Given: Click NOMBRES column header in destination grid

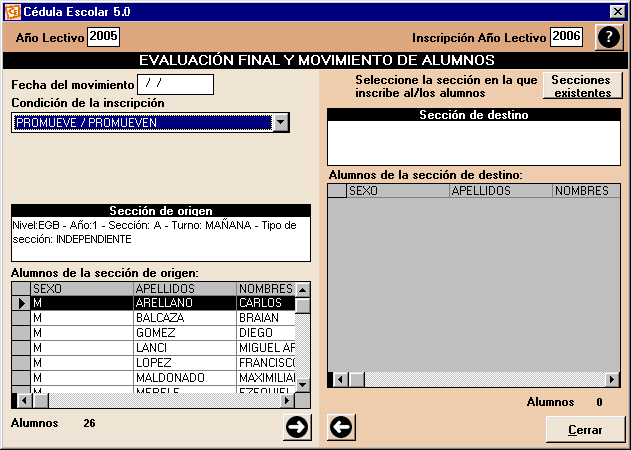Looking at the screenshot, I should 586,191.
